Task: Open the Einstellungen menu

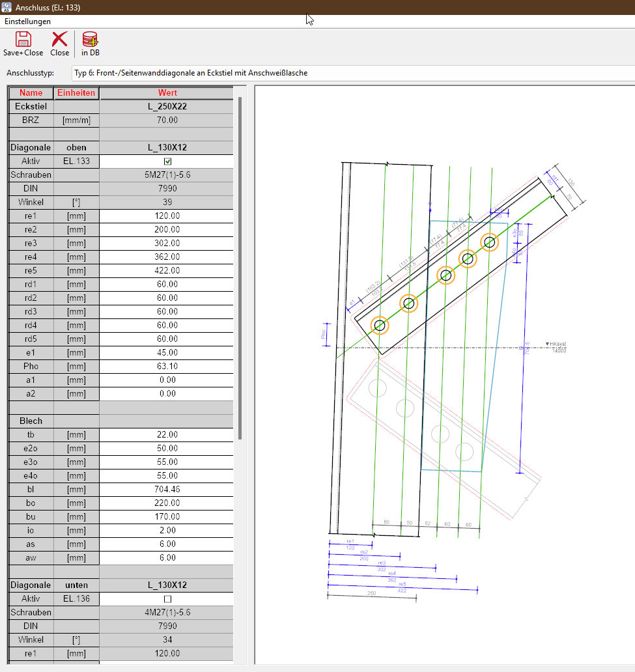Action: coord(27,21)
